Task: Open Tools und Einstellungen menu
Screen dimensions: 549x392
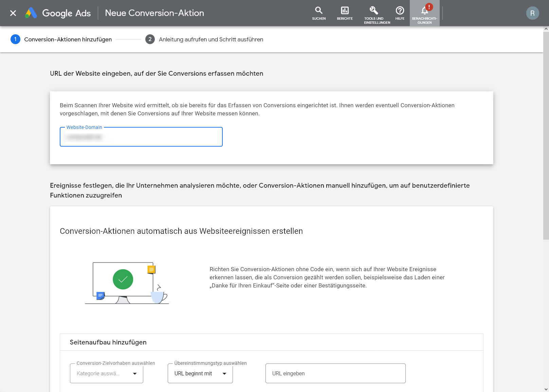Action: pyautogui.click(x=377, y=14)
